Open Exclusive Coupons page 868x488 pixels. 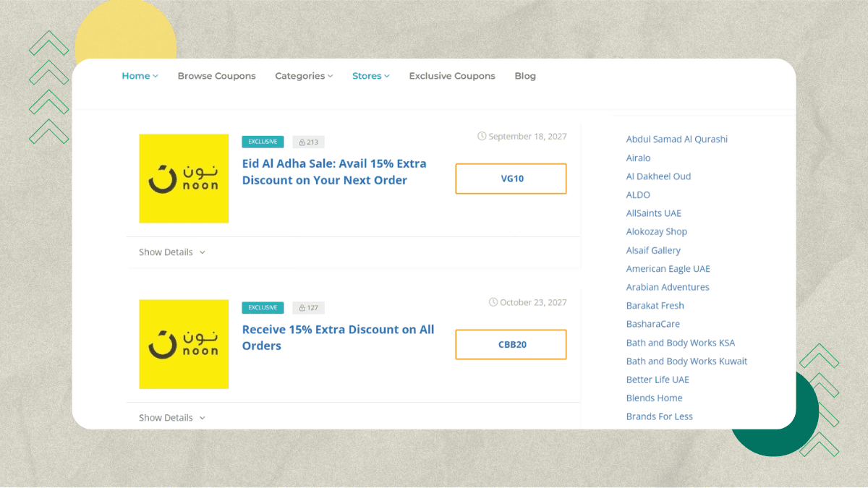[452, 76]
